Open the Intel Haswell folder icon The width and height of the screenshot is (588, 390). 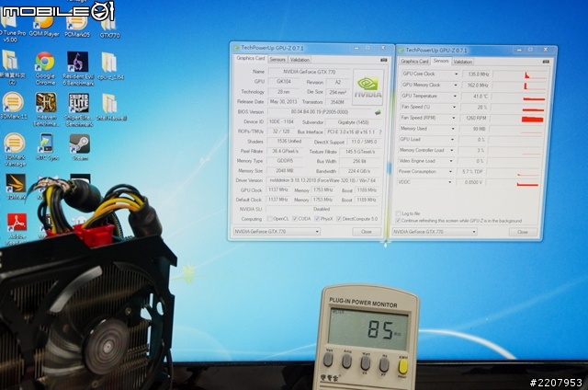111,108
